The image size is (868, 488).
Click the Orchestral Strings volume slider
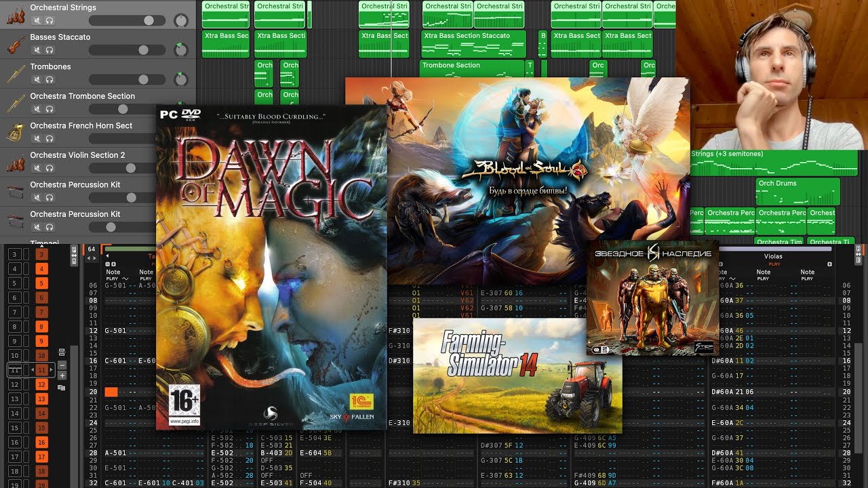[127, 21]
